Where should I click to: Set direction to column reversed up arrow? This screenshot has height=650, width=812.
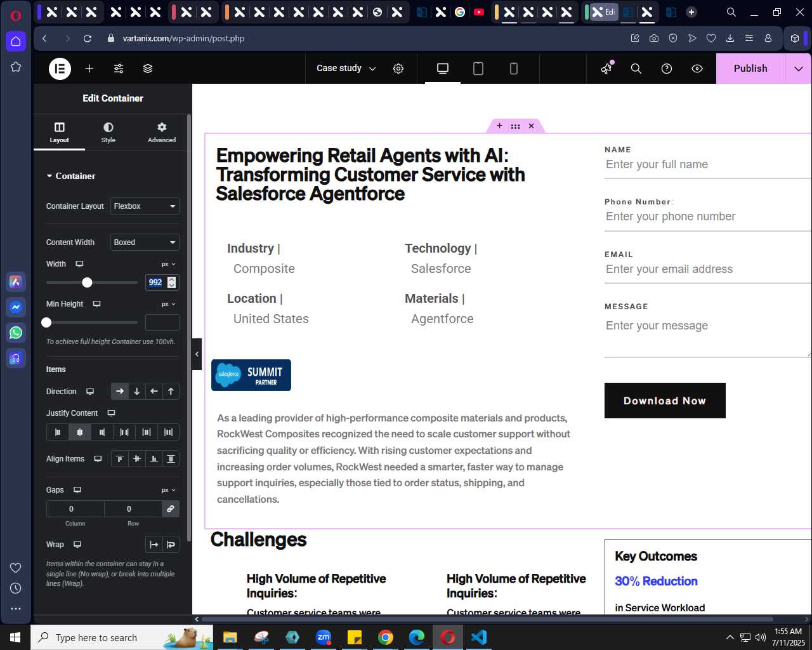click(171, 392)
